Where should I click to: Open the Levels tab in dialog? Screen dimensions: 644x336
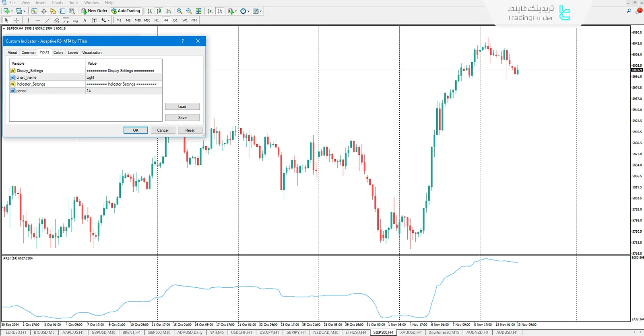tap(73, 53)
